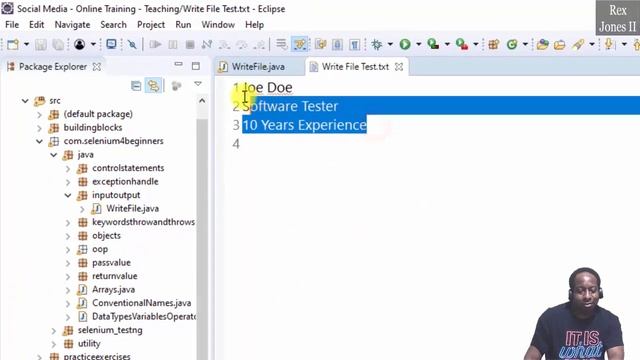Click the Next Annotation arrow icon
This screenshot has height=360, width=640.
tap(609, 44)
